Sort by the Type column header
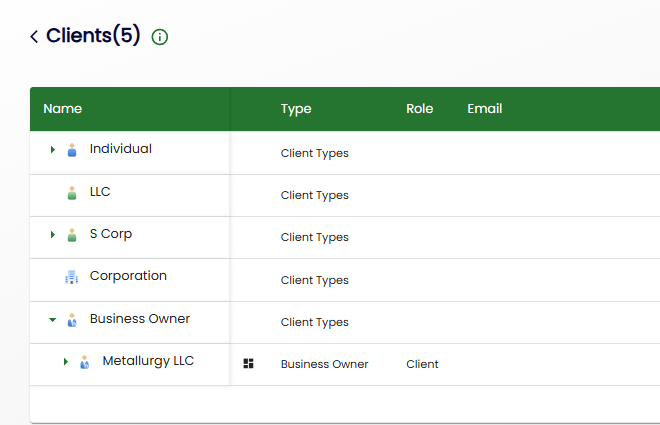This screenshot has height=425, width=660. point(296,109)
